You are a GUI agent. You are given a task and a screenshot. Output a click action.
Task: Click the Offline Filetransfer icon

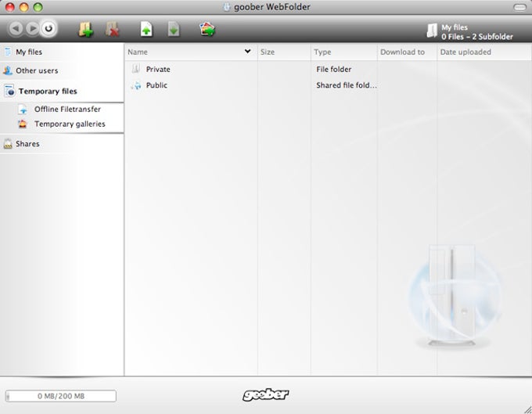[x=23, y=110]
